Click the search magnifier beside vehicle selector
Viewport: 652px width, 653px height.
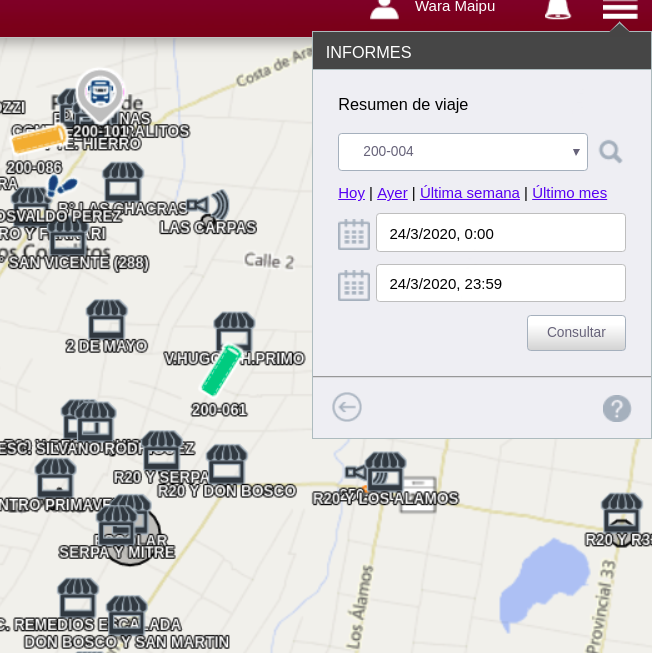click(x=610, y=152)
